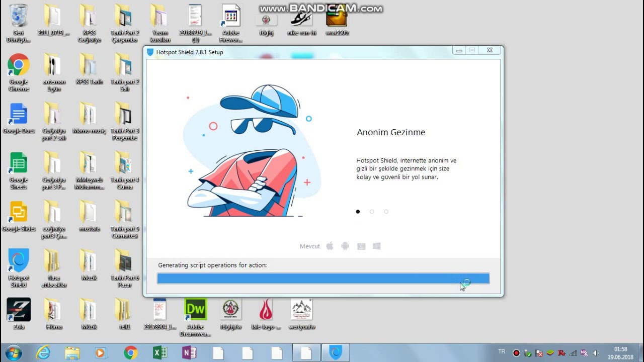This screenshot has width=644, height=362.
Task: Select the Google Sheets desktop shortcut
Action: tap(19, 171)
